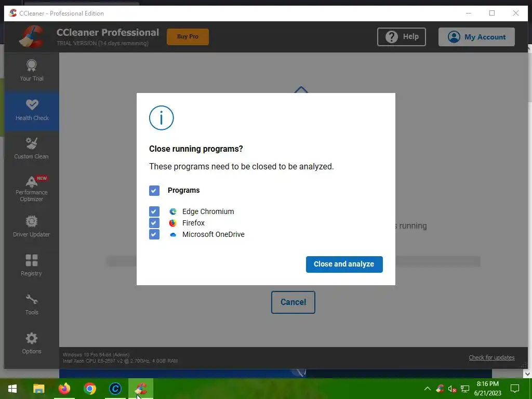Maximize the CCleaner window
Viewport: 532px width, 399px height.
492,13
